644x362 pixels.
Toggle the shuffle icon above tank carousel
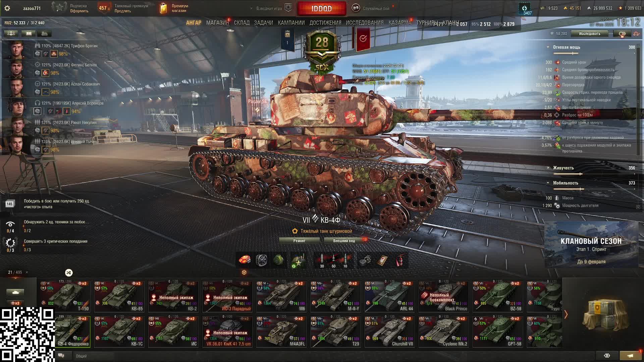[69, 273]
